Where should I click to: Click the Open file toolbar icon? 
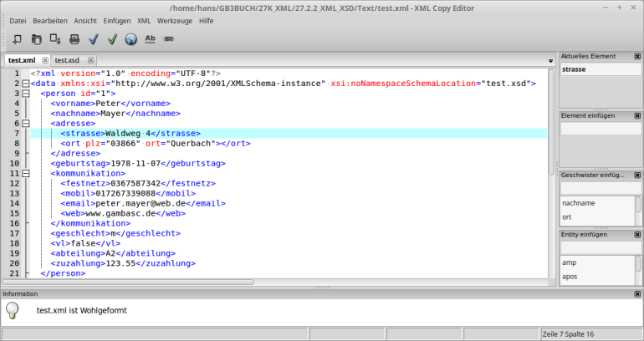point(36,38)
